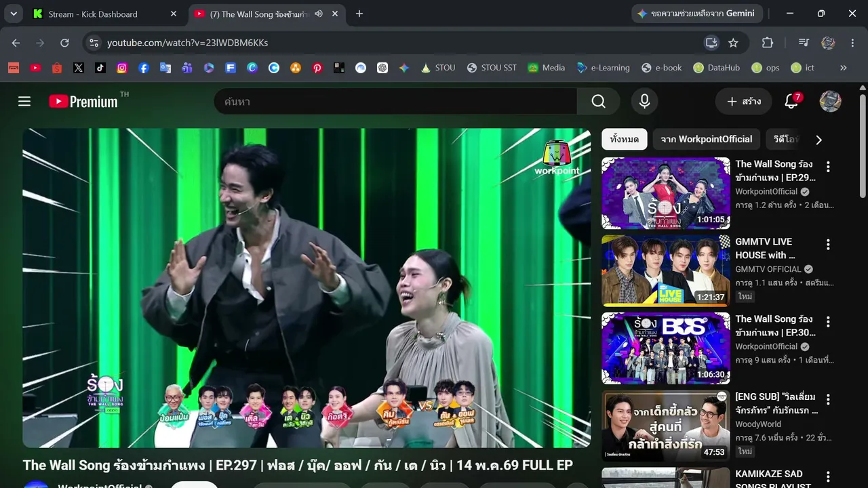Click the install app icon in address bar
The width and height of the screenshot is (868, 488).
pyautogui.click(x=711, y=43)
